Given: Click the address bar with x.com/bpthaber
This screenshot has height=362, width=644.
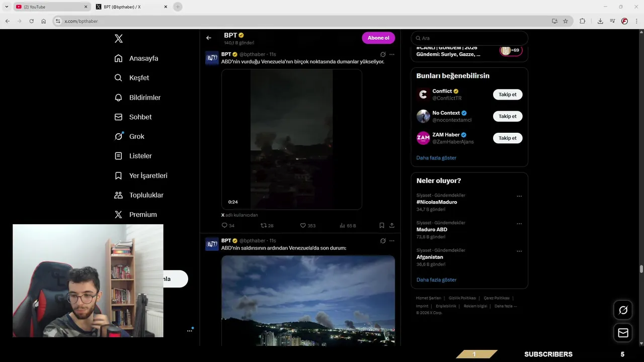Looking at the screenshot, I should tap(302, 21).
